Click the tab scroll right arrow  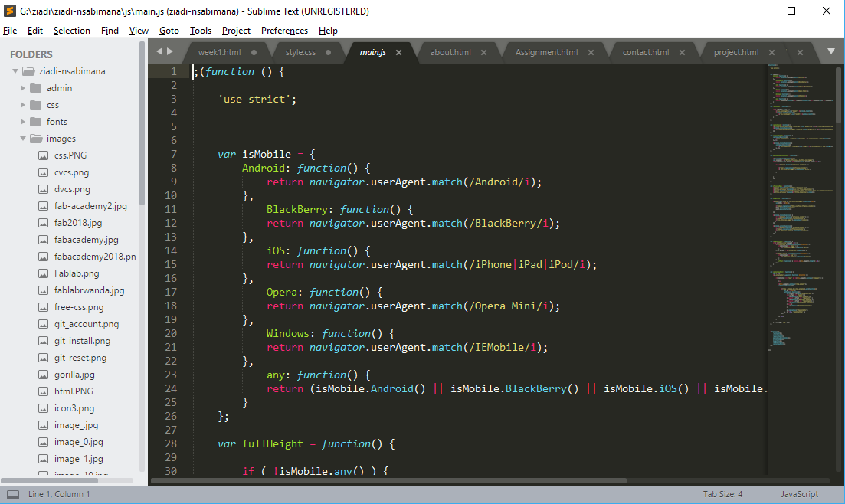(170, 51)
